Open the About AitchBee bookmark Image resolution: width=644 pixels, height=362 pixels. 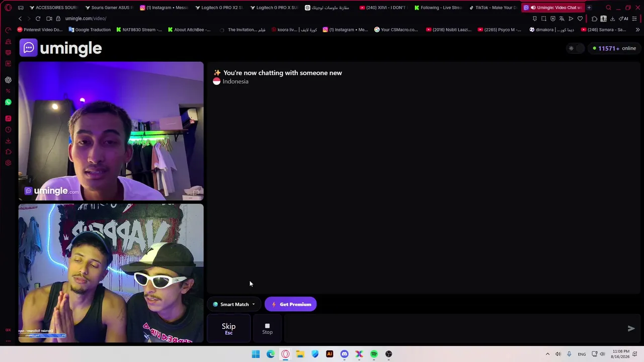(x=189, y=30)
